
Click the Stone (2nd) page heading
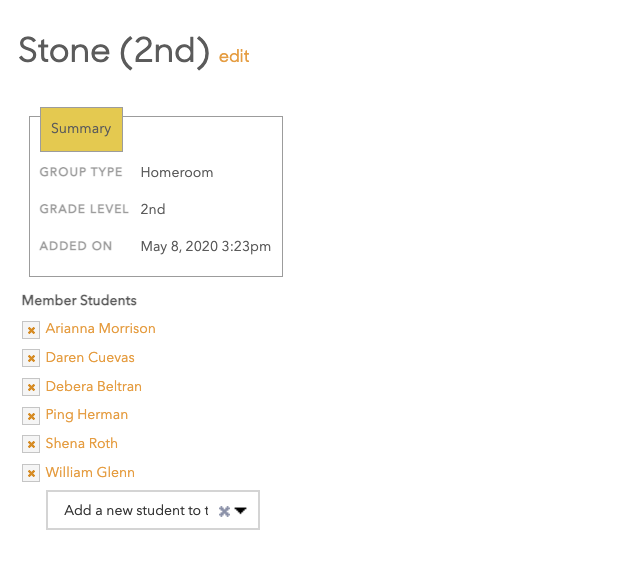[114, 50]
